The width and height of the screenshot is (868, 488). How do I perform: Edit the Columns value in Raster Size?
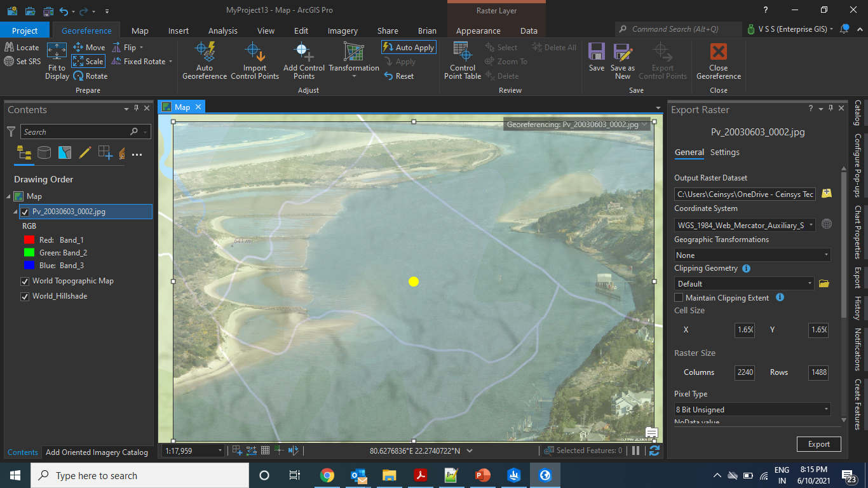[743, 372]
